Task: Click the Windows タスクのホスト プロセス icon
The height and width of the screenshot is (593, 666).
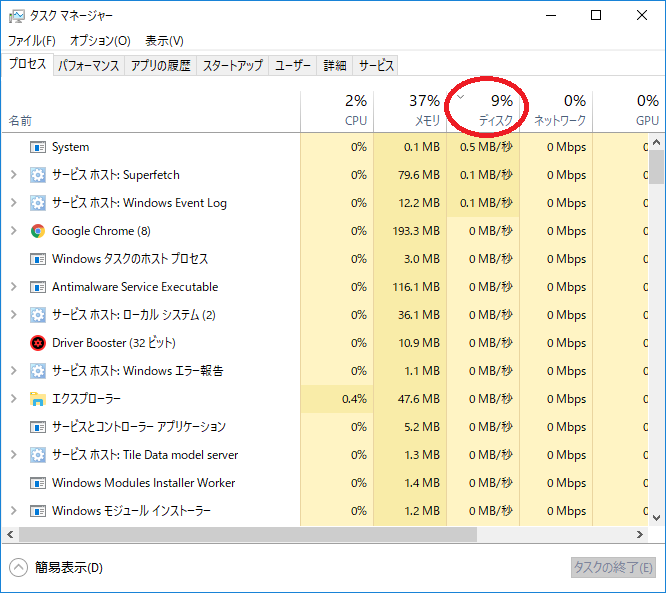Action: point(38,259)
